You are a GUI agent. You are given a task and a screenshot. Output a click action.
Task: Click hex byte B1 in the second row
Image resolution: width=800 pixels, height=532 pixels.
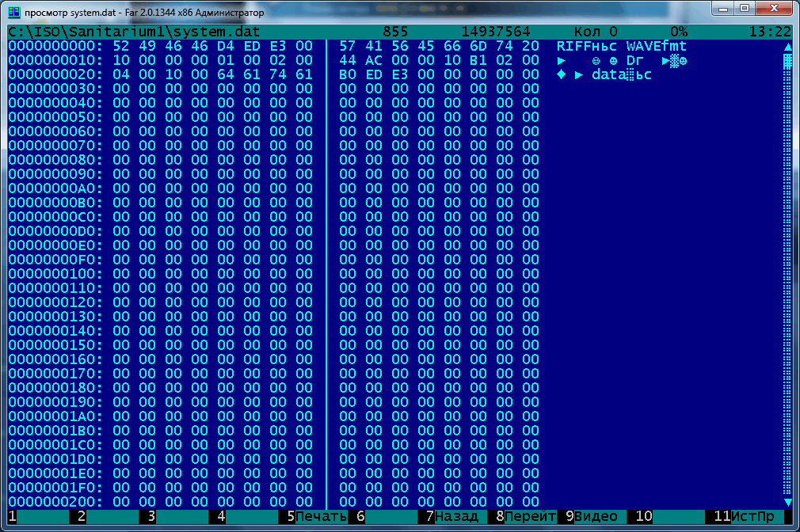click(x=478, y=60)
